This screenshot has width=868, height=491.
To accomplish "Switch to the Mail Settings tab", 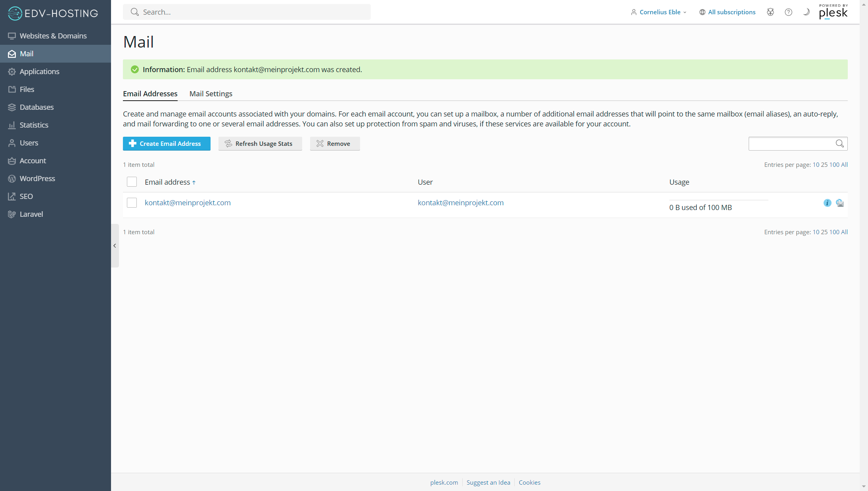I will [x=211, y=94].
